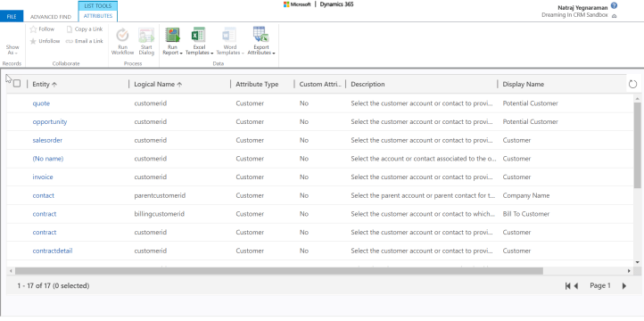Click the horizontal scrollbar right arrow
This screenshot has width=644, height=321.
click(629, 271)
